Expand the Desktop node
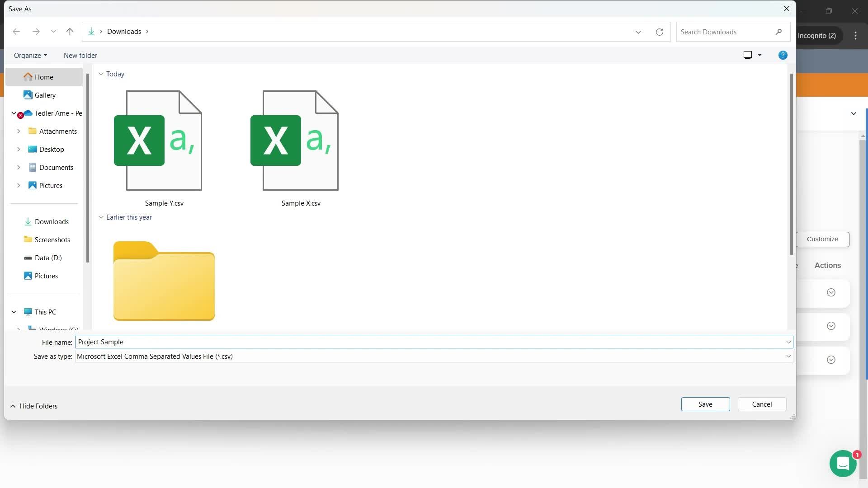The width and height of the screenshot is (868, 488). [x=19, y=150]
